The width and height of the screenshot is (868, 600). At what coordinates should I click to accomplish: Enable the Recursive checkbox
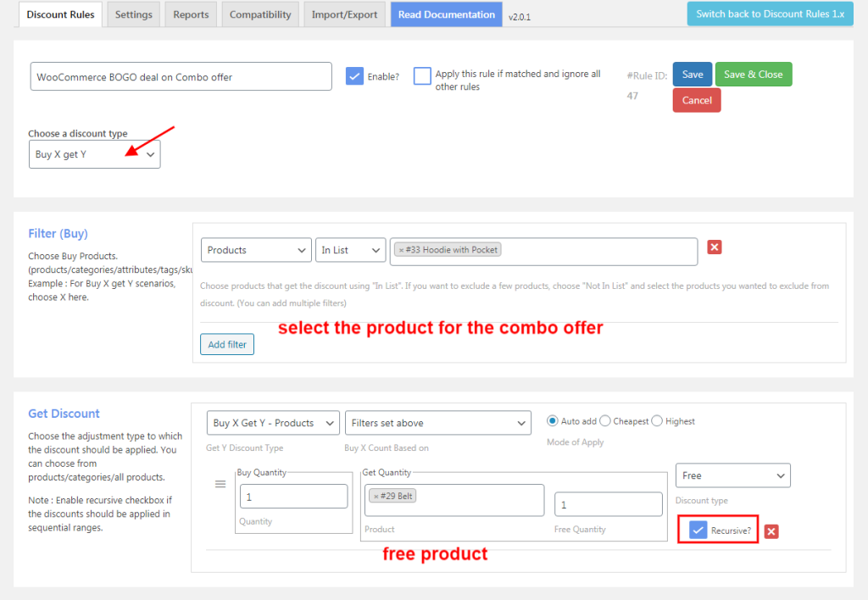(x=698, y=529)
